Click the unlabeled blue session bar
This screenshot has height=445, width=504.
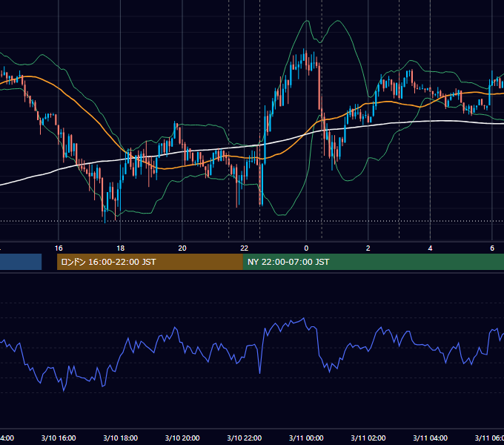[x=21, y=262]
